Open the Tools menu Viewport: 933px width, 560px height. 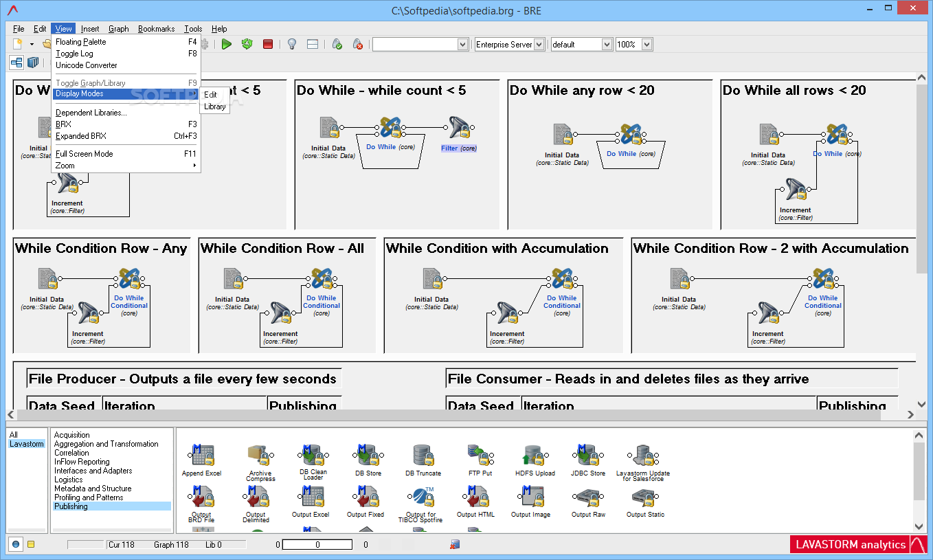(193, 29)
